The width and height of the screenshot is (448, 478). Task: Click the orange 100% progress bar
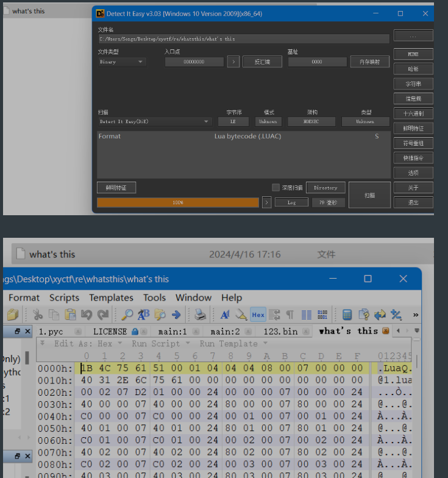(178, 202)
